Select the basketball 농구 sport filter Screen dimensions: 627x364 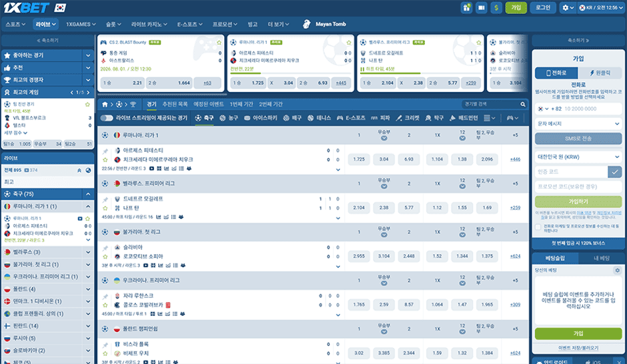[229, 118]
